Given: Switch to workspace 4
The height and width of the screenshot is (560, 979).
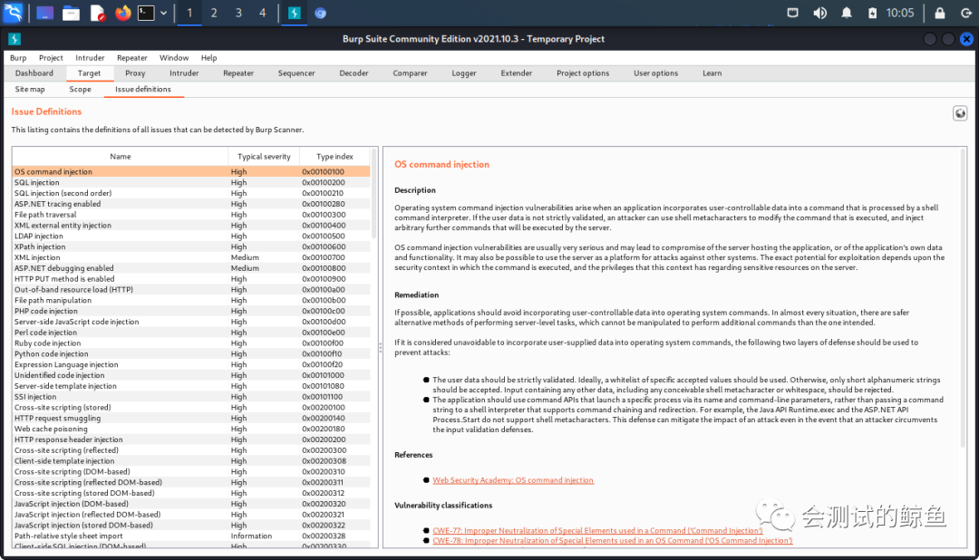Looking at the screenshot, I should [262, 13].
